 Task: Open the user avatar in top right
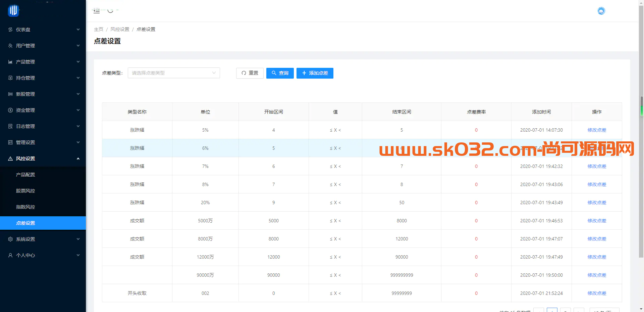coord(601,11)
